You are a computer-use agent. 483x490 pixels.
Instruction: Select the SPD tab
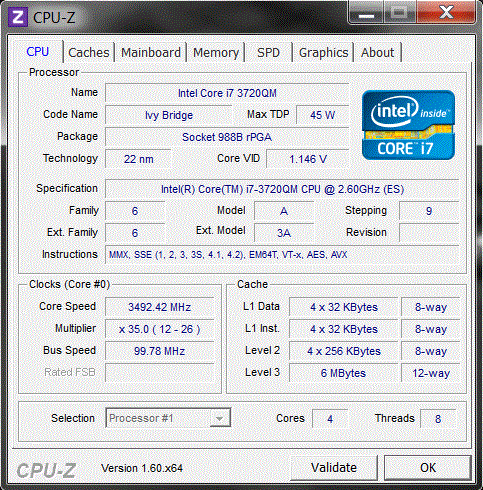(268, 53)
